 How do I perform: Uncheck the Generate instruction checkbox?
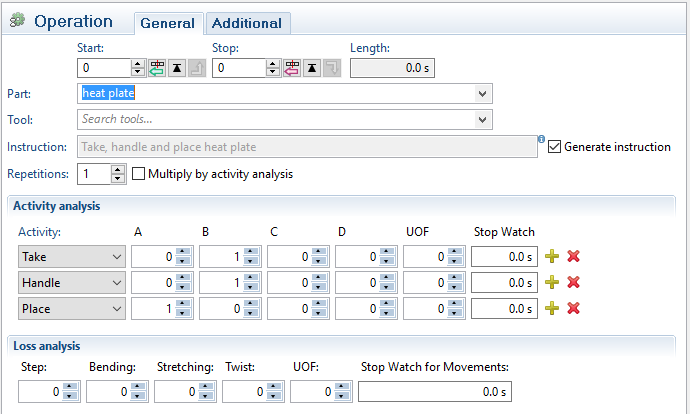click(555, 146)
